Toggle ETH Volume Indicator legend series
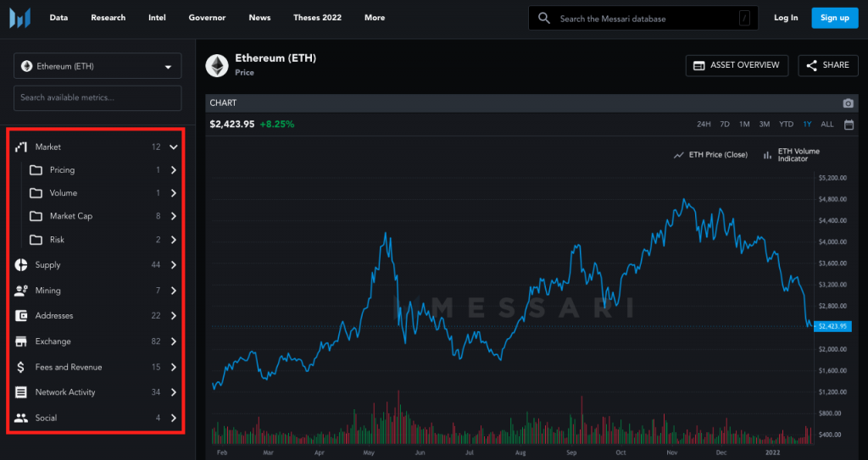Viewport: 868px width, 460px height. pos(792,155)
